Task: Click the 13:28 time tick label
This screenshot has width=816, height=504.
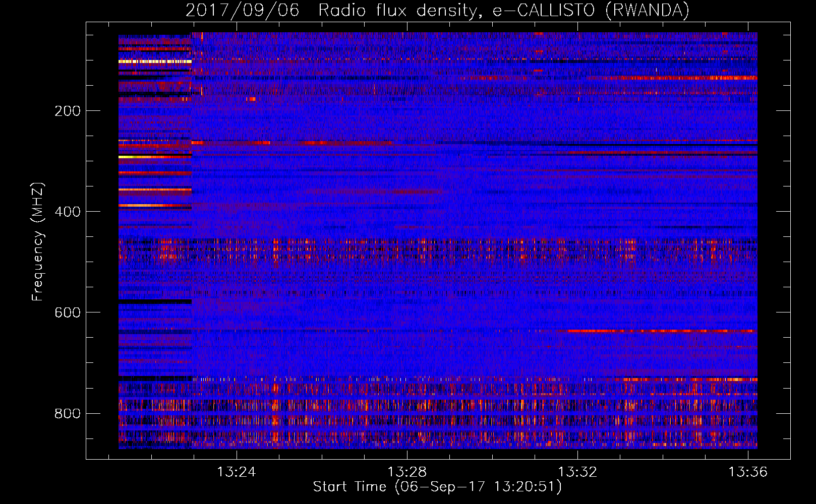Action: [x=407, y=472]
